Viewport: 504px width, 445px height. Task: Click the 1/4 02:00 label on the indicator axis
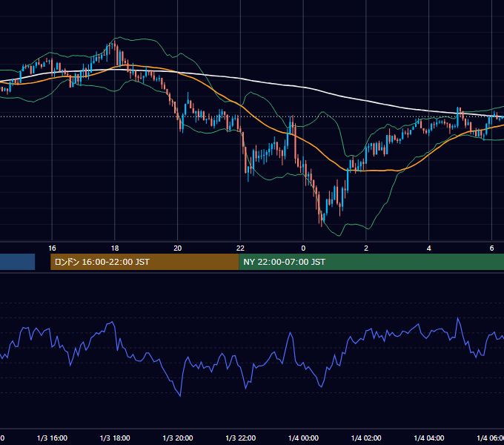point(366,438)
